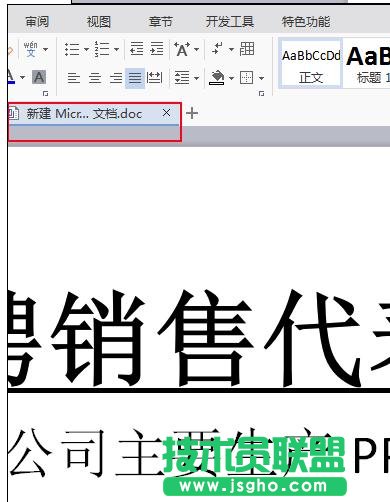This screenshot has width=390, height=502.
Task: Switch to the 章节 tab
Action: tap(160, 22)
